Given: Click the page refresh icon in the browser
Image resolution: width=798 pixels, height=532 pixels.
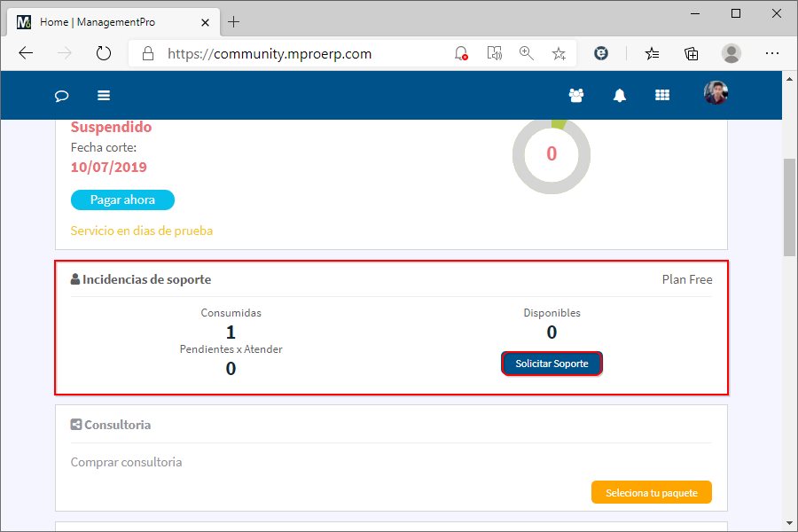Looking at the screenshot, I should coord(104,53).
